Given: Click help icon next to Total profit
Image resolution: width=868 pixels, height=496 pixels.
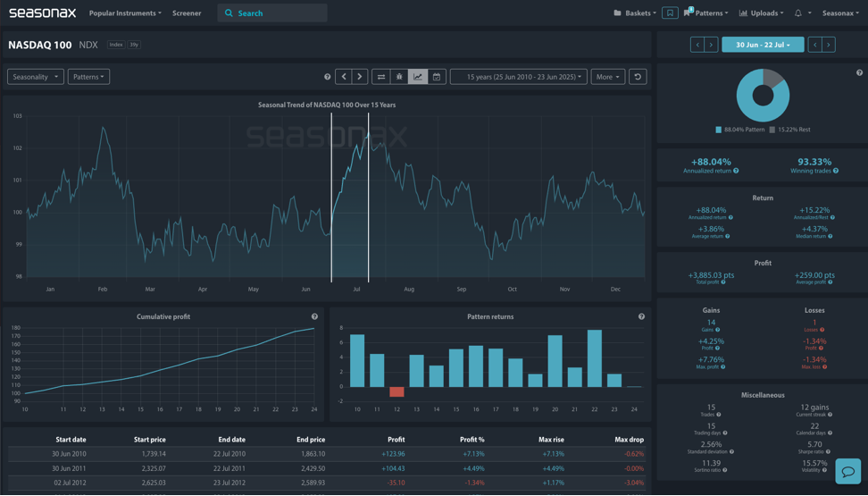Looking at the screenshot, I should click(723, 282).
